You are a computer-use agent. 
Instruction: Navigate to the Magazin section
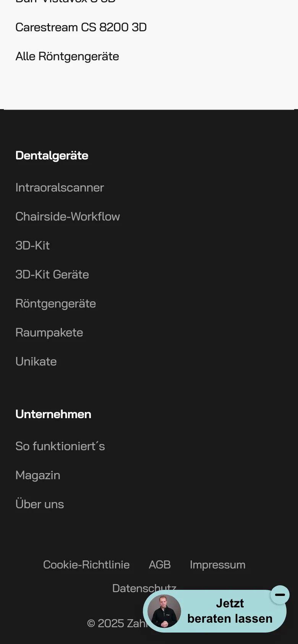click(x=38, y=475)
